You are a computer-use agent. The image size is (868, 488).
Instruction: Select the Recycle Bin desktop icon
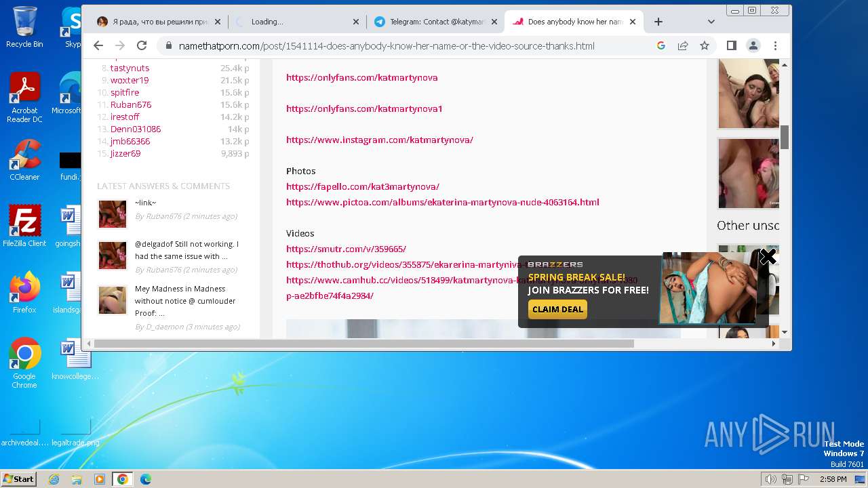point(24,27)
